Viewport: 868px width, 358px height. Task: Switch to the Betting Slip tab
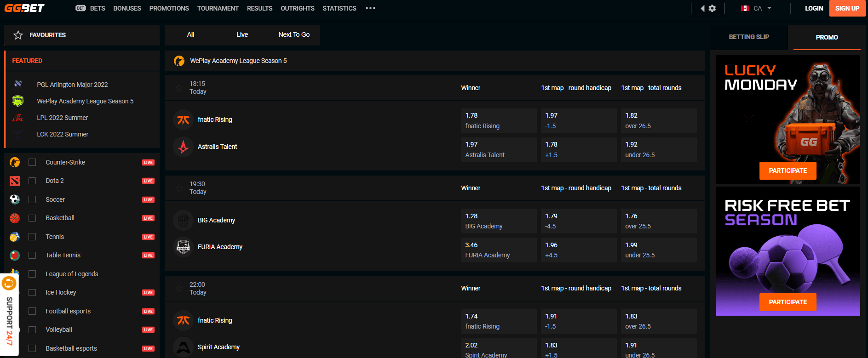pyautogui.click(x=748, y=37)
